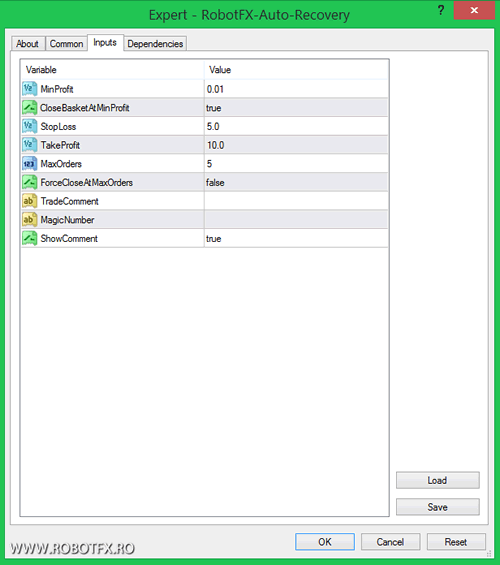Close the Expert dialog window
The height and width of the screenshot is (565, 500).
(x=474, y=10)
